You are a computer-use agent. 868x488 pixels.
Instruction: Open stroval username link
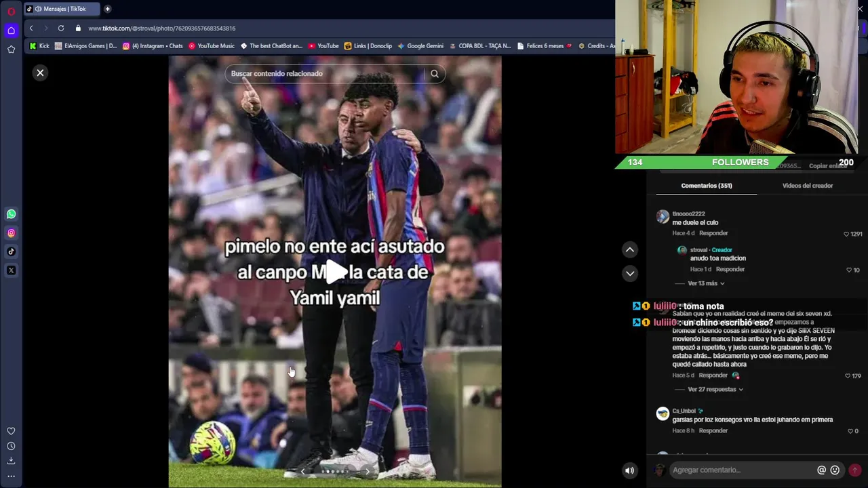(698, 250)
